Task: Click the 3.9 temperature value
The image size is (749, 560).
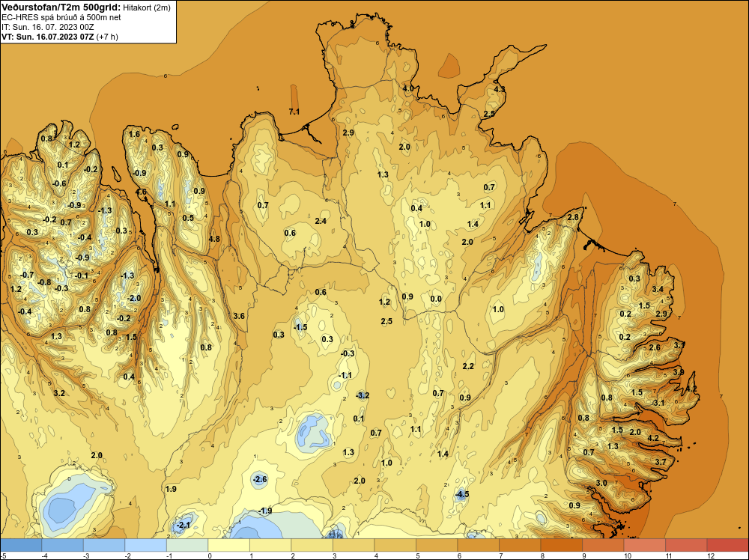Action: [x=679, y=372]
